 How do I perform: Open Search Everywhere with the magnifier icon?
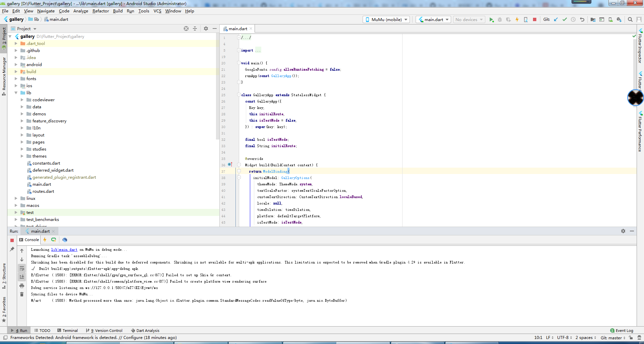(630, 19)
